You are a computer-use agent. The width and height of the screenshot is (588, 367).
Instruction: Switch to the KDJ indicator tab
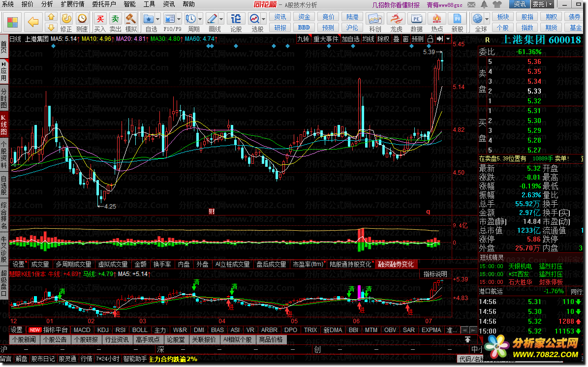point(103,330)
